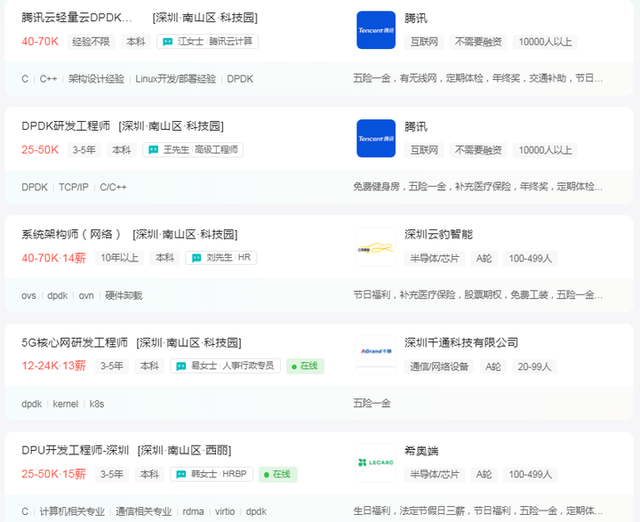Viewport: 640px width, 522px height.
Task: Open company name 深圳云豹智能
Action: click(438, 234)
